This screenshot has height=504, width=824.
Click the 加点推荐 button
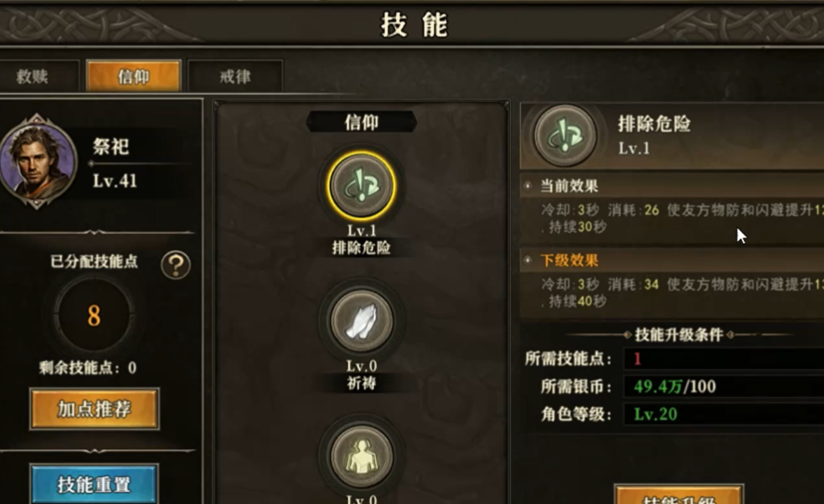coord(94,408)
